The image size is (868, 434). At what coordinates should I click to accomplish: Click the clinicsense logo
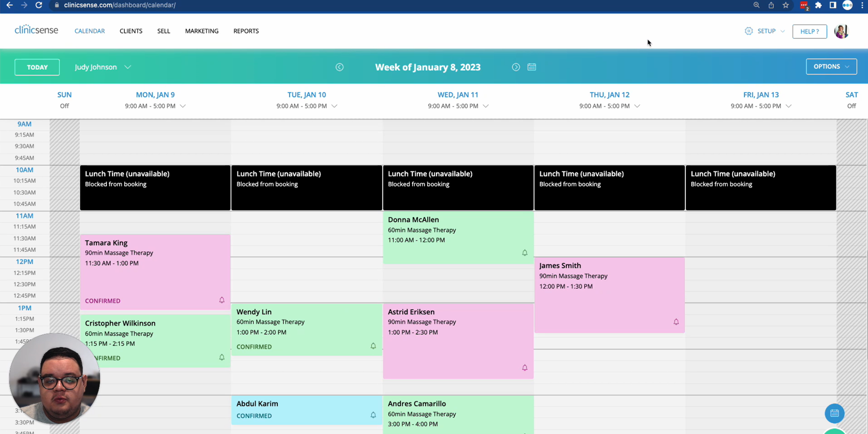36,30
